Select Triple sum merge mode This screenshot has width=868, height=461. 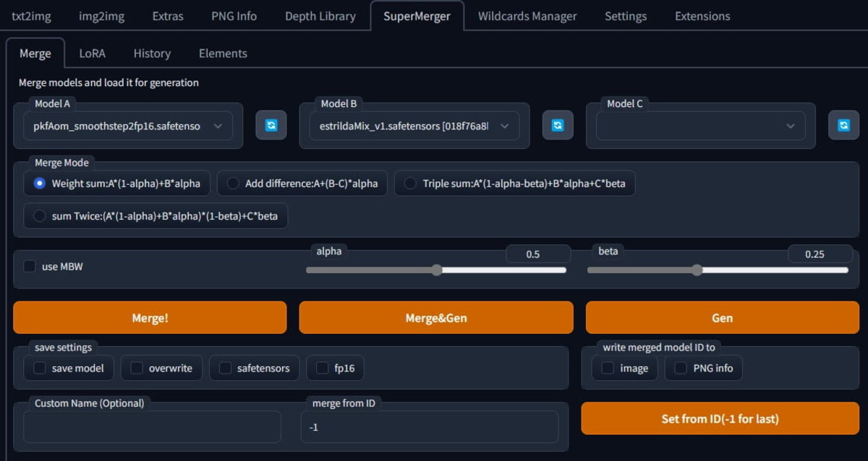(514, 184)
